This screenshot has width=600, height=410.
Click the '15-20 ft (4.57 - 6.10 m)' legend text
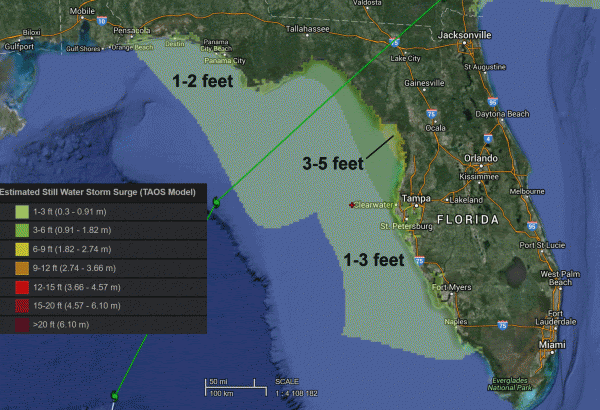click(77, 305)
